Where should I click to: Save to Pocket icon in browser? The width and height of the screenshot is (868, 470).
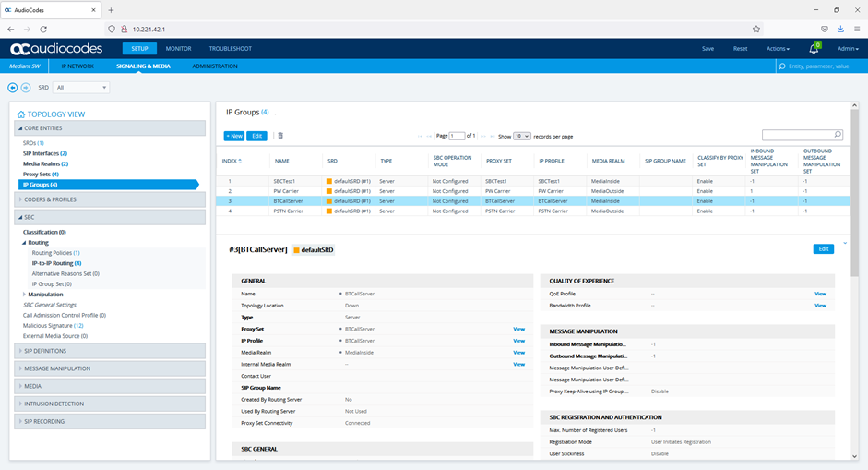pyautogui.click(x=825, y=29)
